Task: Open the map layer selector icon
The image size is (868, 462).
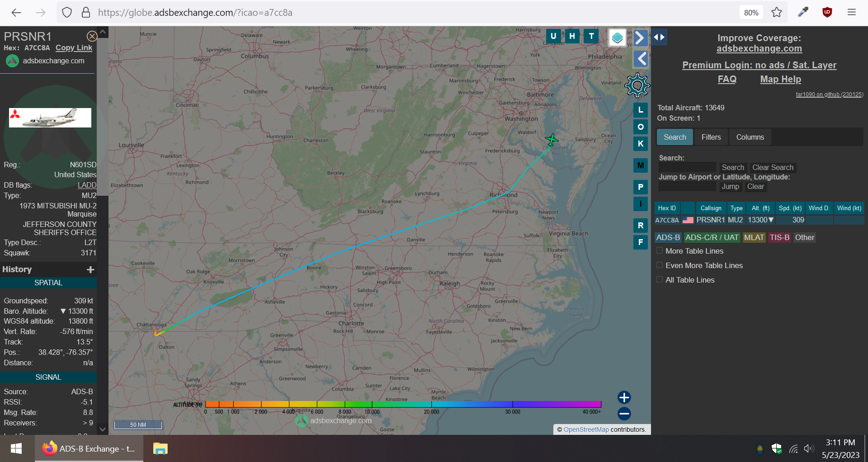Action: 618,38
